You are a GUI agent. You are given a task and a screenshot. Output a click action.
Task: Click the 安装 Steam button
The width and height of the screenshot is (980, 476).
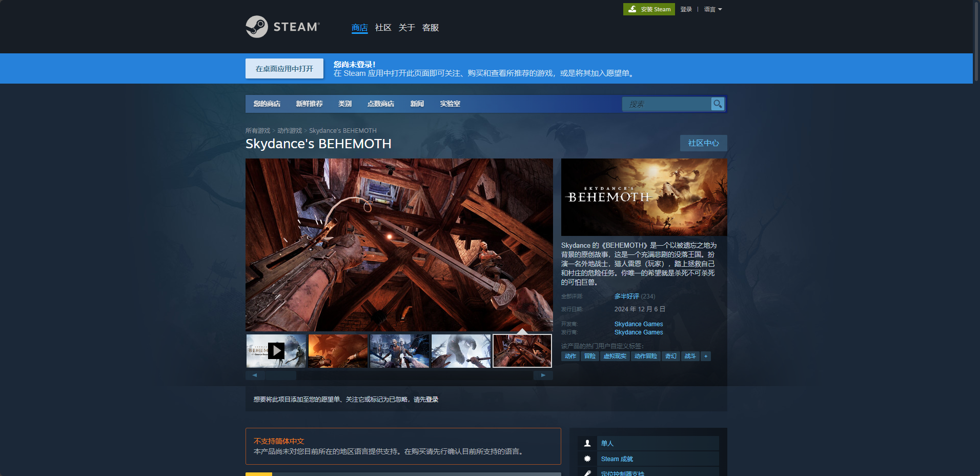coord(649,9)
